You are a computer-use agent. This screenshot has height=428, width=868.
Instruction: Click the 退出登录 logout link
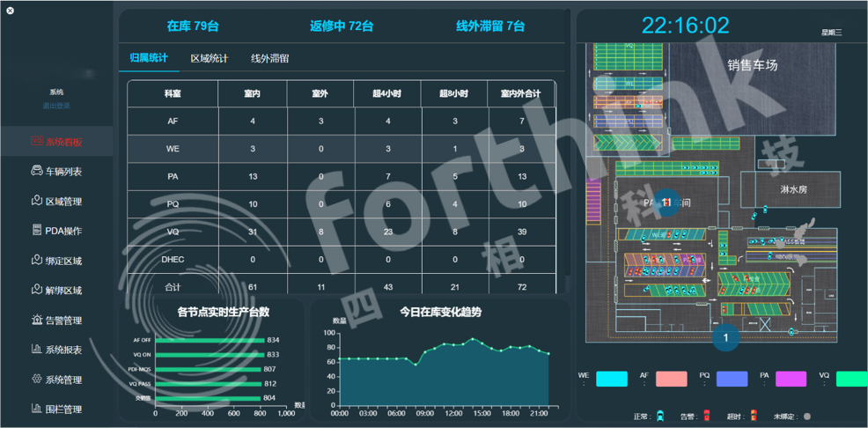click(x=56, y=106)
